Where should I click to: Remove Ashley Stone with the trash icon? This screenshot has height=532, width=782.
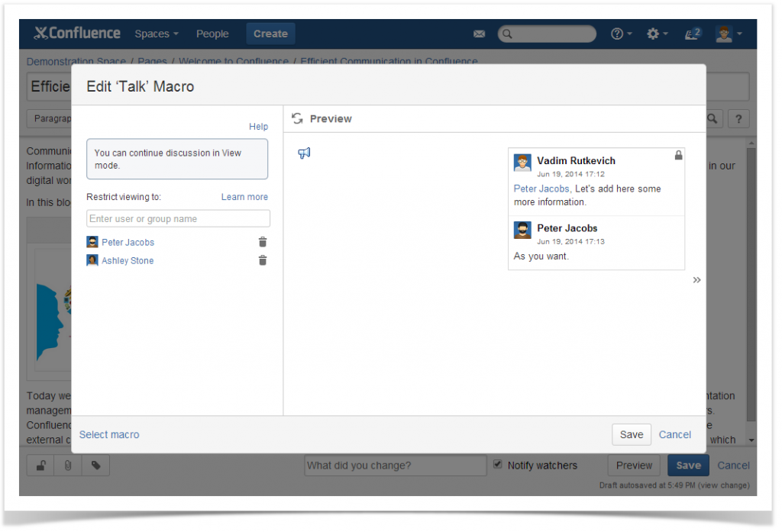coord(262,260)
